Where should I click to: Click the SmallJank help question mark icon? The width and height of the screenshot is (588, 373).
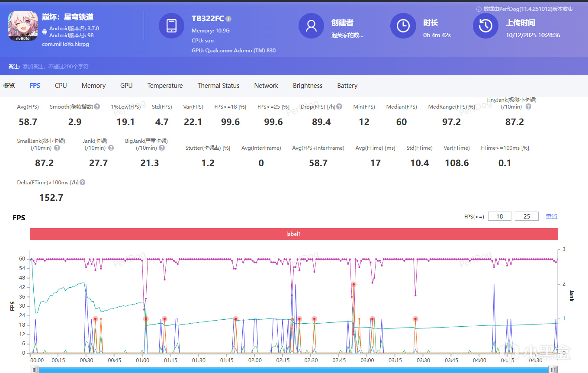tap(57, 148)
